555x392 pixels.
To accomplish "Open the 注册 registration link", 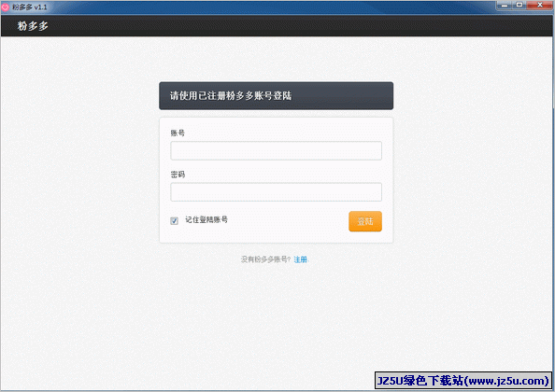I will click(301, 259).
